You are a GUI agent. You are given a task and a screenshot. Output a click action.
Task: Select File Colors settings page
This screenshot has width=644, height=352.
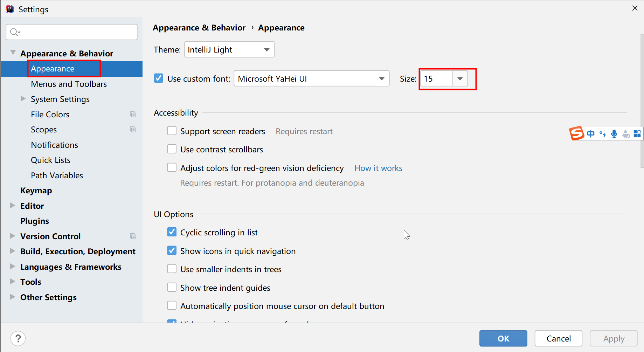pos(71,115)
